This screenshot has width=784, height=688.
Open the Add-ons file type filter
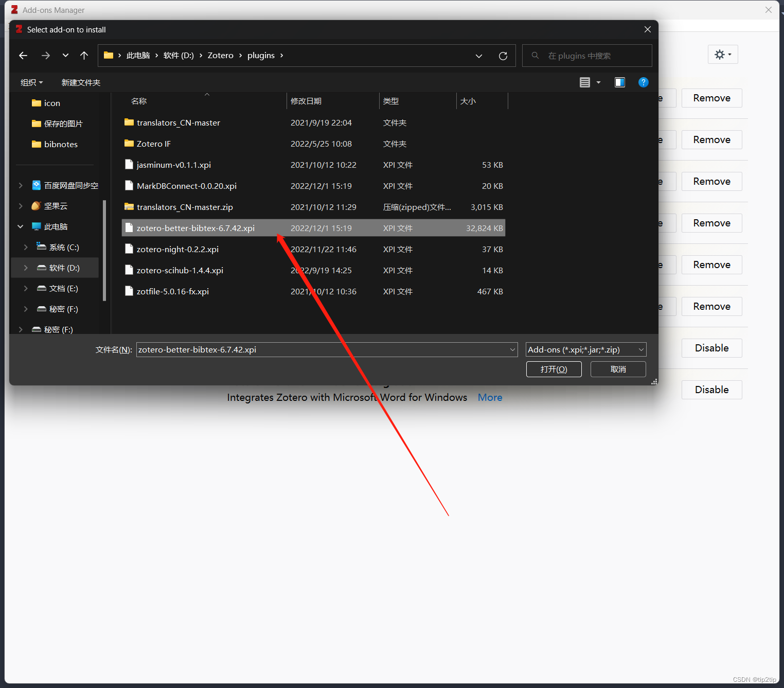[x=586, y=349]
